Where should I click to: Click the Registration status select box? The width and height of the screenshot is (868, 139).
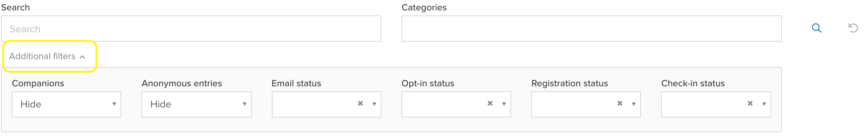coord(573,104)
